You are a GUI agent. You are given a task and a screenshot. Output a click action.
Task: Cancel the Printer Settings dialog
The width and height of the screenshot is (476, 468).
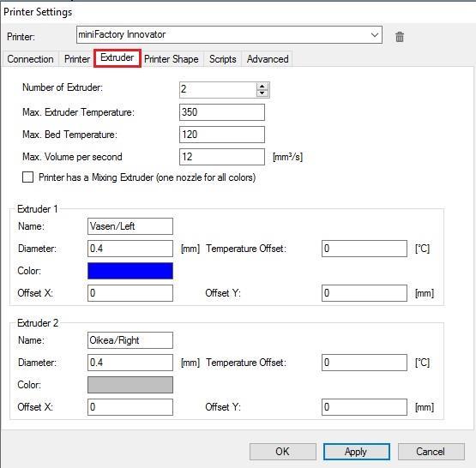(x=431, y=452)
